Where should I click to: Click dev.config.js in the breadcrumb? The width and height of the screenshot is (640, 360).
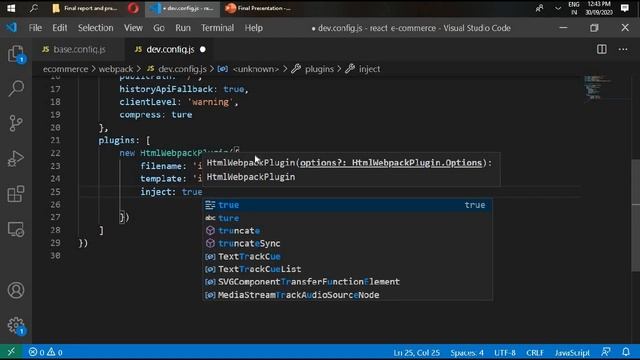coord(182,69)
